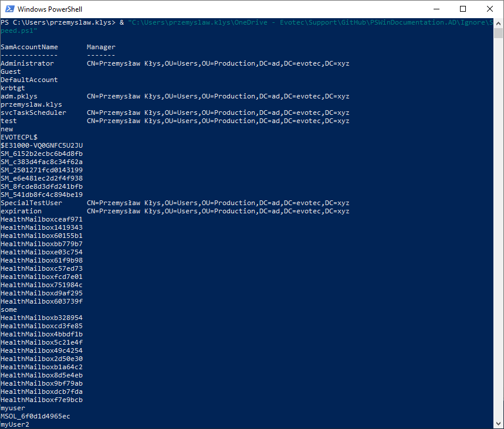
Task: Click the svcTaskScheduler account name
Action: pos(33,113)
